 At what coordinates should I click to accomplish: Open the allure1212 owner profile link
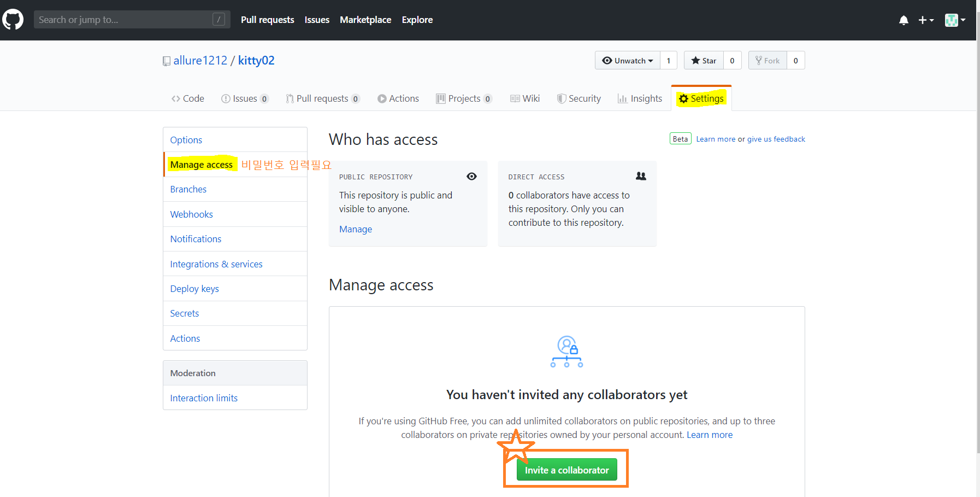point(200,61)
